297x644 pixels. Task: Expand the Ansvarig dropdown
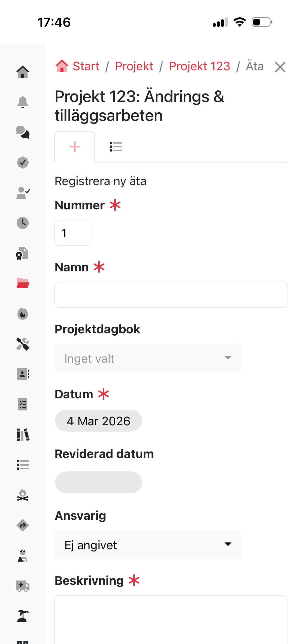click(148, 545)
